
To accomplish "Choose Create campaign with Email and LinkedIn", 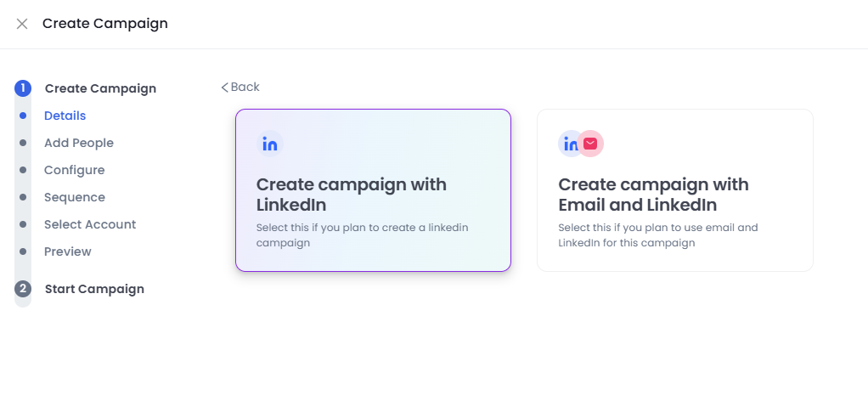I will pyautogui.click(x=675, y=190).
